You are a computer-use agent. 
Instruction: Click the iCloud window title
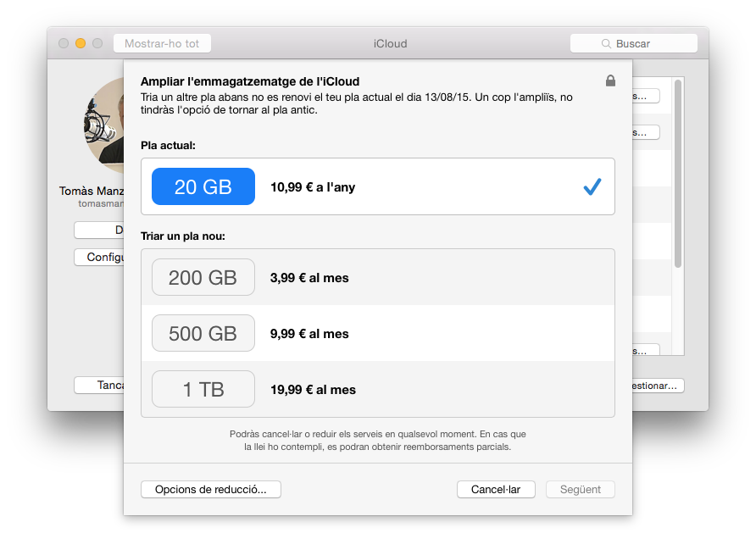coord(390,43)
